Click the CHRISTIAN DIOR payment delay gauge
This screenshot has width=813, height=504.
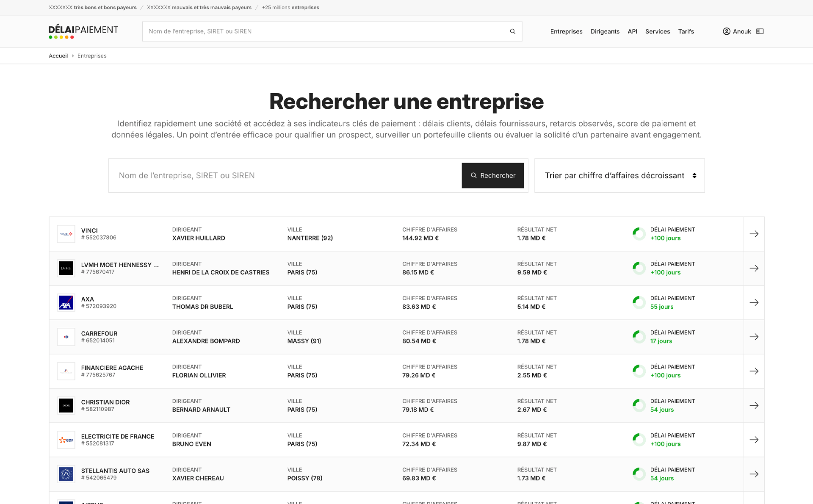(x=639, y=405)
